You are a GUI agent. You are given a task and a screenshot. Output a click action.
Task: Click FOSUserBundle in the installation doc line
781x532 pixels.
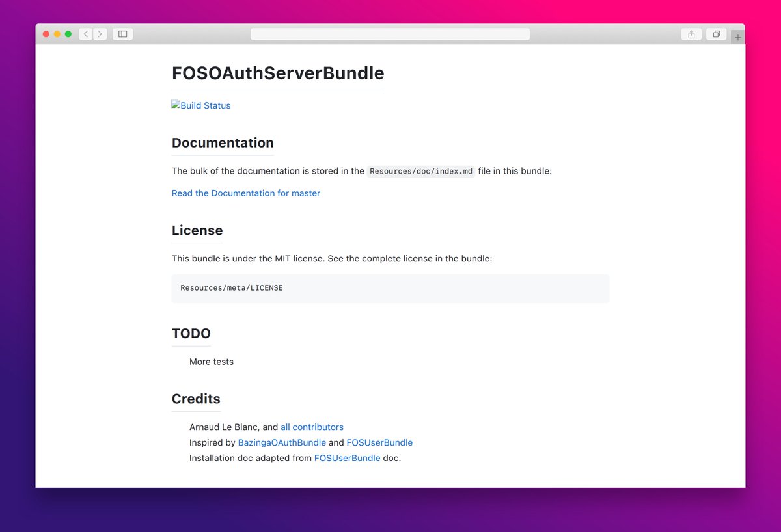pos(347,458)
